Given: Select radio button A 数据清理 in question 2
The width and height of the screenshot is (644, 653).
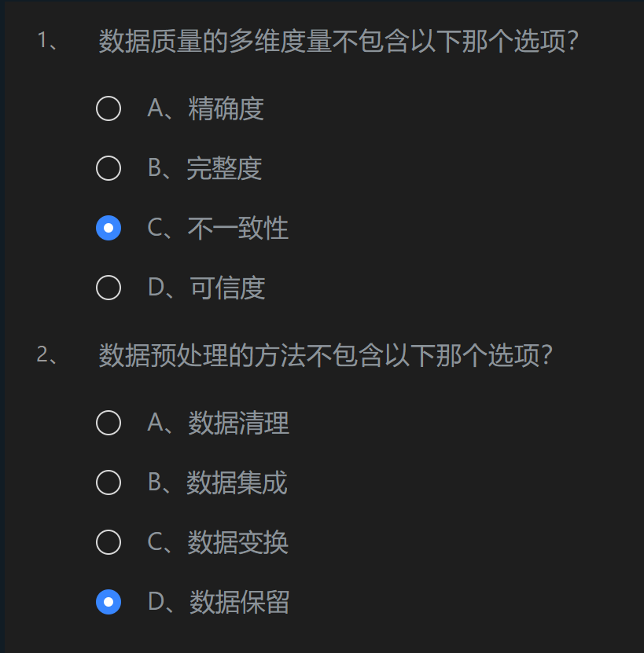Looking at the screenshot, I should (109, 423).
